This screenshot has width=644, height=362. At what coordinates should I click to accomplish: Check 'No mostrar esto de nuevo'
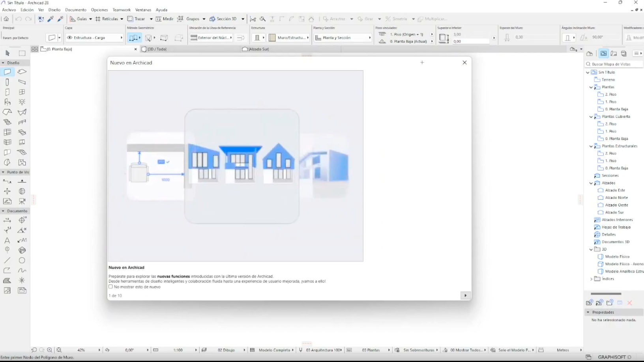pos(111,287)
